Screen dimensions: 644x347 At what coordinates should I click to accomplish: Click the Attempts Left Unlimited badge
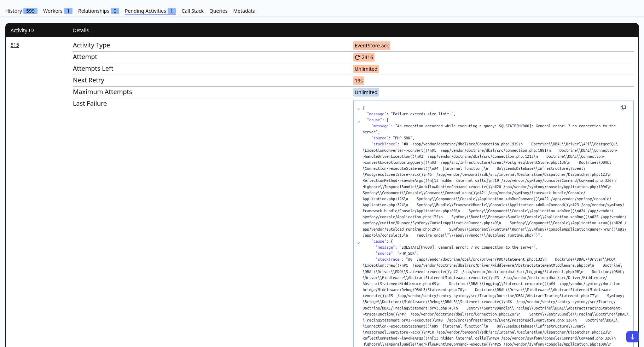click(x=366, y=69)
